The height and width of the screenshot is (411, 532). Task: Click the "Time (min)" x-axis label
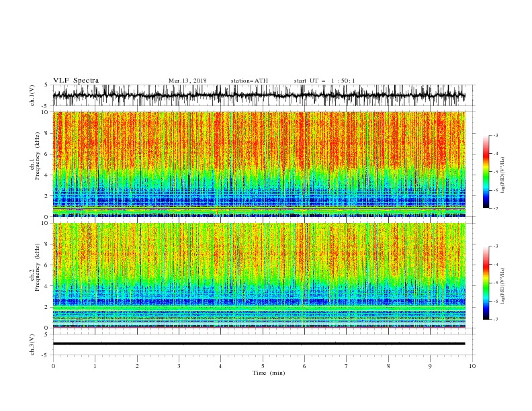pyautogui.click(x=269, y=373)
